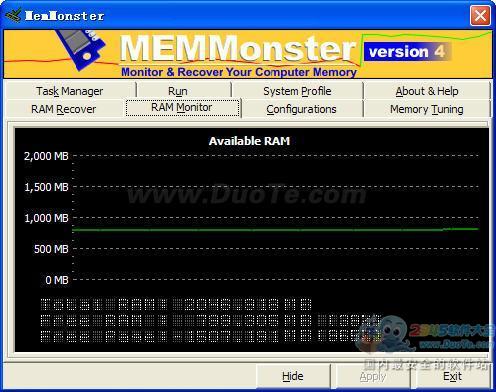The height and width of the screenshot is (392, 496).
Task: Open the System Profile tab
Action: coord(297,91)
